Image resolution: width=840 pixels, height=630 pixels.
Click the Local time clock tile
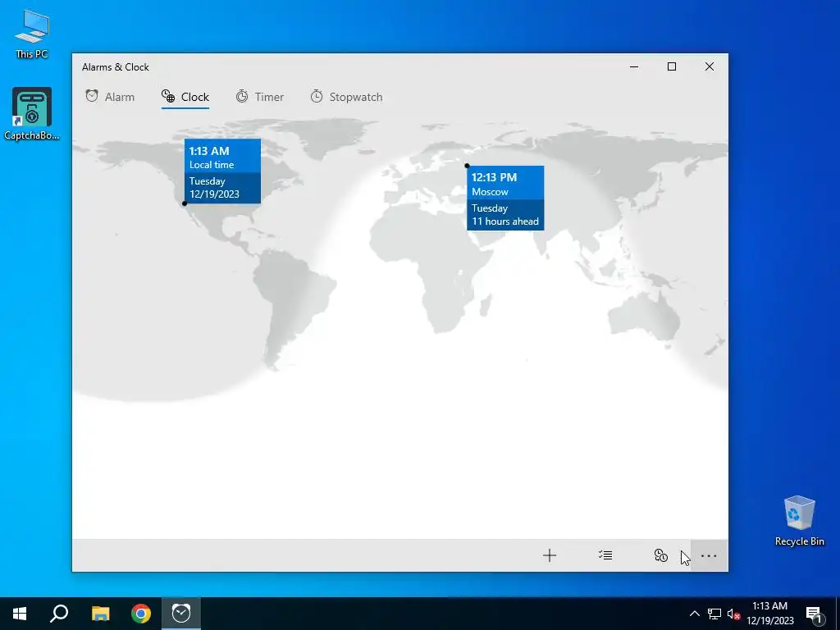point(223,171)
